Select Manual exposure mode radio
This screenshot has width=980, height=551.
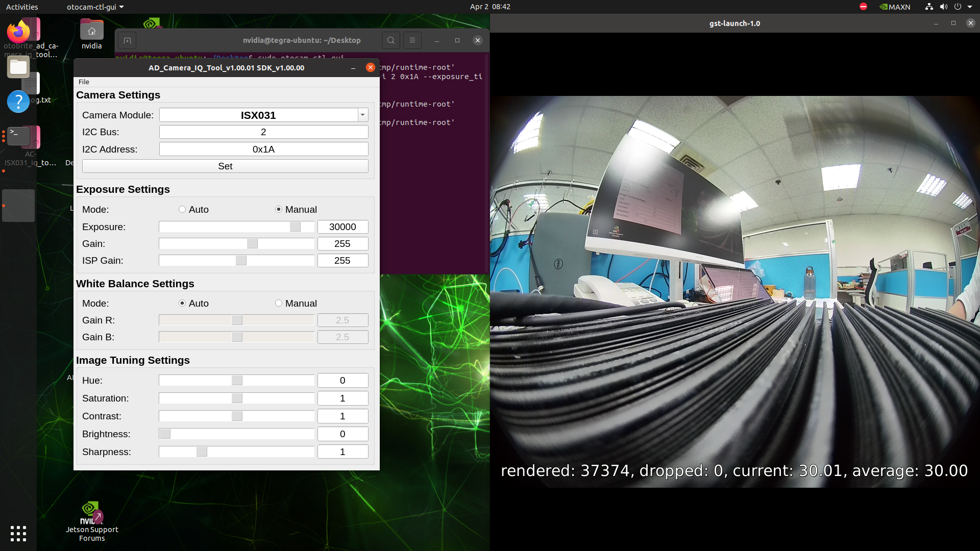(279, 210)
